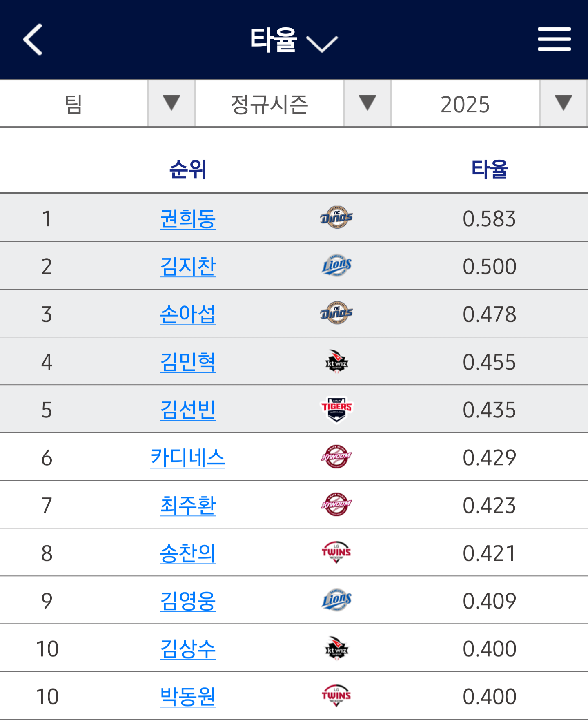Open the hamburger menu
This screenshot has height=720, width=588.
(x=554, y=39)
